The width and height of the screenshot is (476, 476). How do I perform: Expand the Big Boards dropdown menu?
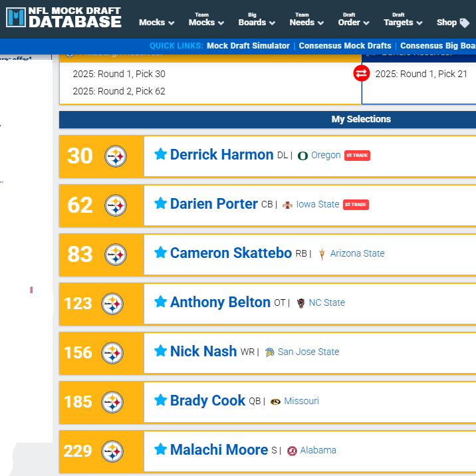pyautogui.click(x=257, y=19)
